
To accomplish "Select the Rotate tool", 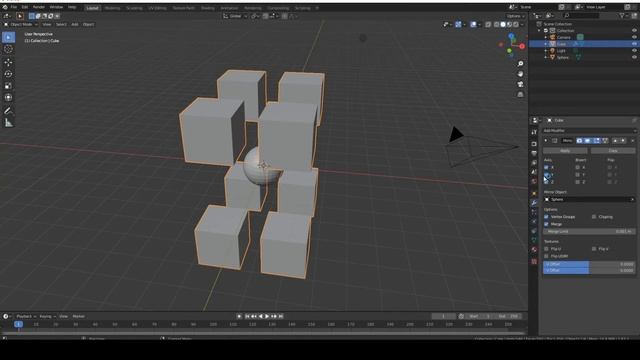I will click(8, 74).
